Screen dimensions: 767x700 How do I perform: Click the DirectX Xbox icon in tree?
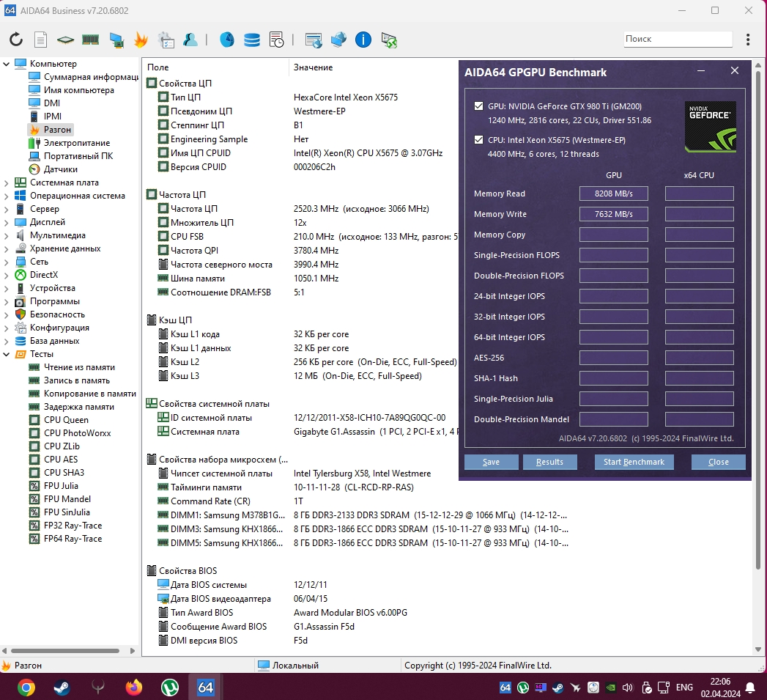point(21,275)
